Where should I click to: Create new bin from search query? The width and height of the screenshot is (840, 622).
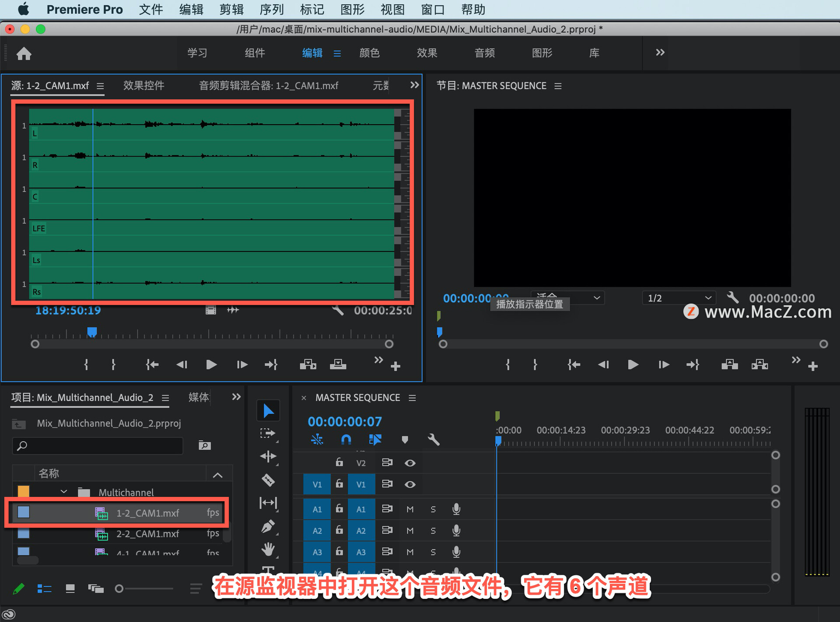pyautogui.click(x=205, y=445)
